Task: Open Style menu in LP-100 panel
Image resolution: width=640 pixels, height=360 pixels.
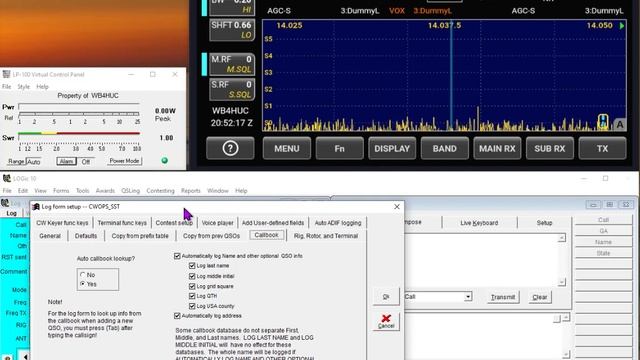Action: [x=24, y=87]
